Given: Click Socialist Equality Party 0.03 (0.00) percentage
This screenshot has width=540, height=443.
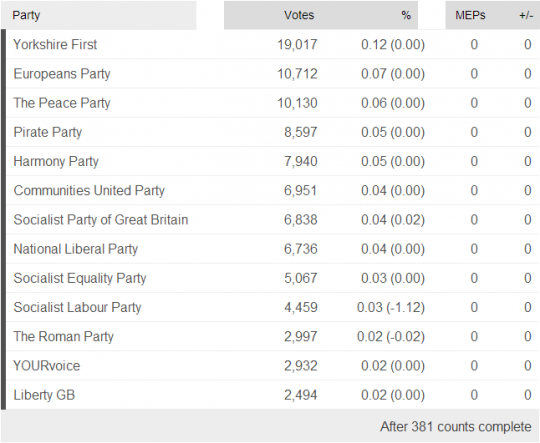Looking at the screenshot, I should pyautogui.click(x=393, y=278).
